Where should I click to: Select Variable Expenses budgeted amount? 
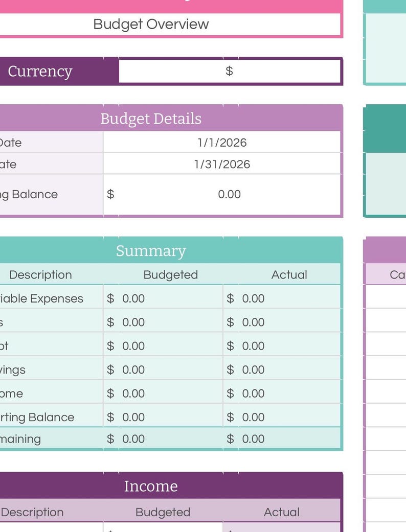click(x=163, y=298)
